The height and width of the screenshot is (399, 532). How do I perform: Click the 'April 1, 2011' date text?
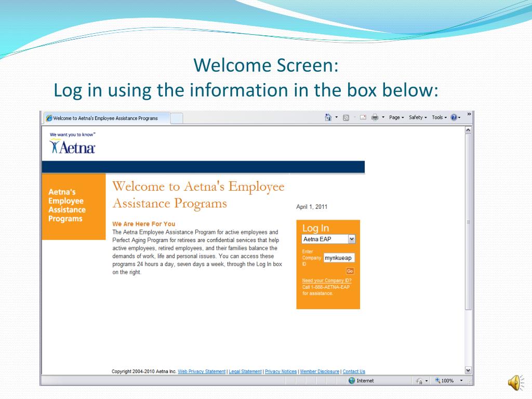tap(312, 207)
